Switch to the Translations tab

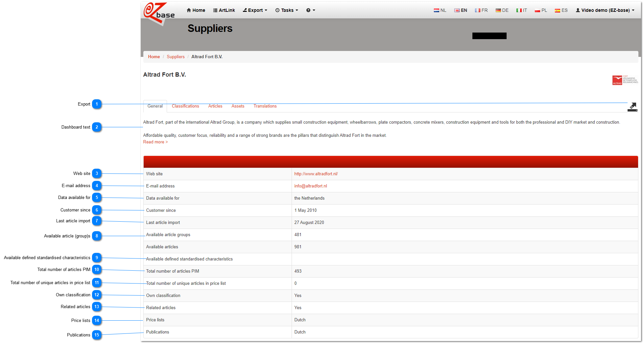tap(265, 106)
